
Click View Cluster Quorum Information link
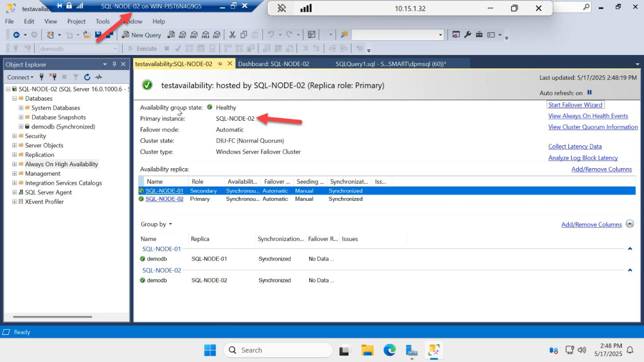pyautogui.click(x=593, y=127)
